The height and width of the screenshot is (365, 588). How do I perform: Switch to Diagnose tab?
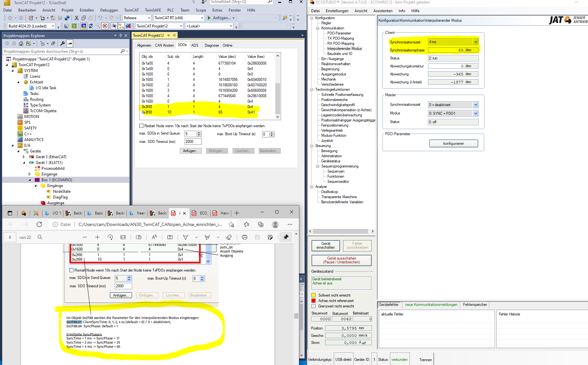[x=212, y=45]
